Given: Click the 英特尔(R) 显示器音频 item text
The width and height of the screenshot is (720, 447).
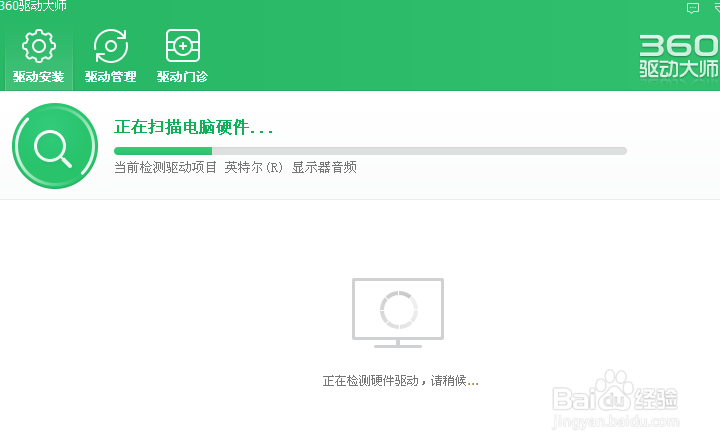Looking at the screenshot, I should [x=290, y=167].
